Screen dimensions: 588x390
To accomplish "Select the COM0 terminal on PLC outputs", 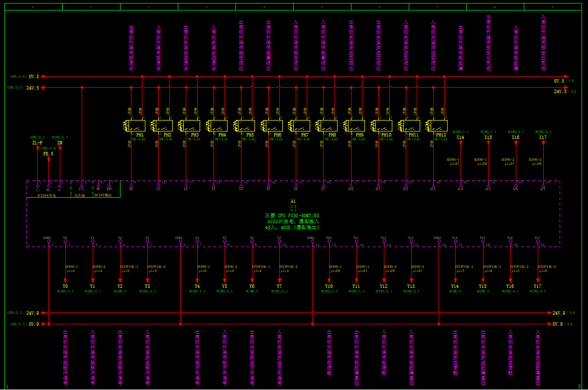I will (47, 238).
